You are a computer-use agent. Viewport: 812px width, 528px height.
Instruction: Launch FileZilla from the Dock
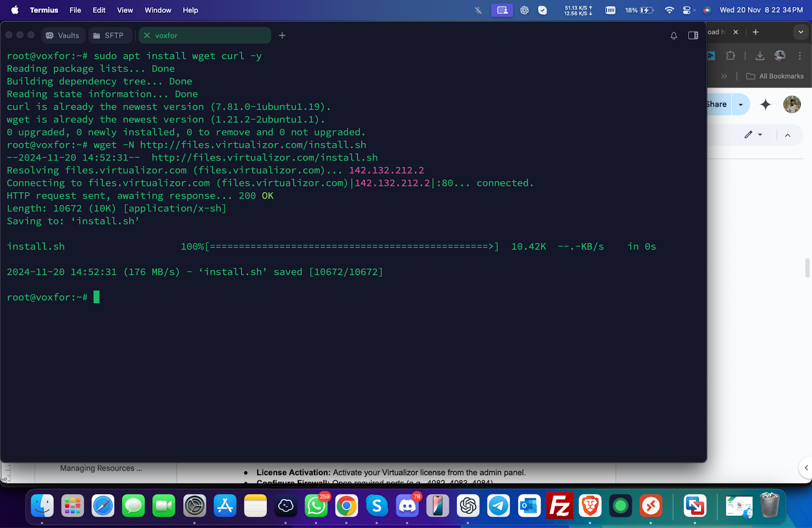560,505
